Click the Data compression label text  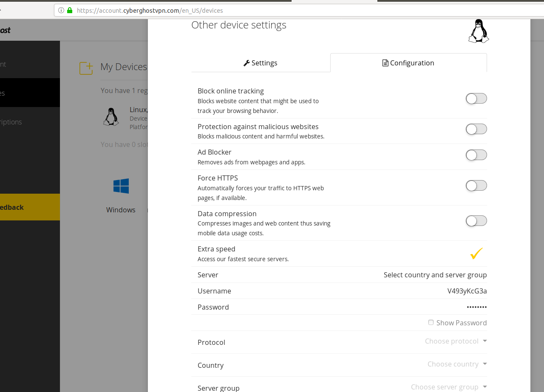[227, 214]
